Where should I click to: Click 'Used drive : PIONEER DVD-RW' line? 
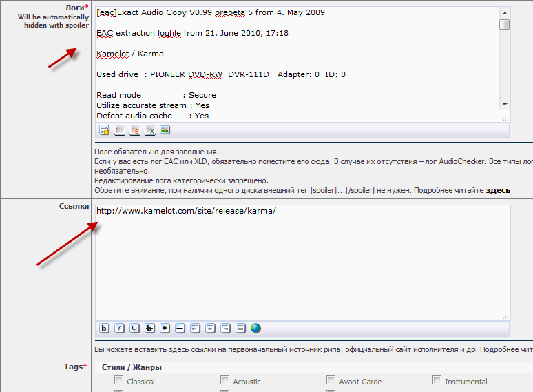(221, 74)
